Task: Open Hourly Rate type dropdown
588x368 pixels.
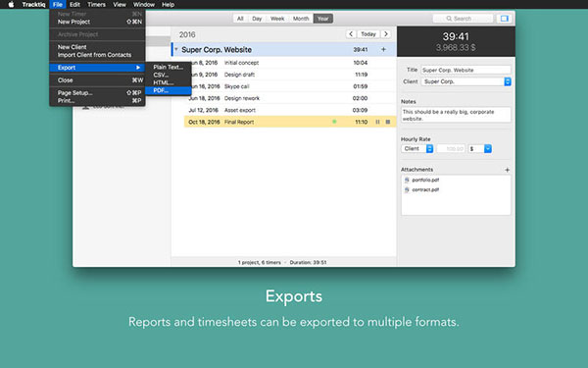Action: pos(417,149)
